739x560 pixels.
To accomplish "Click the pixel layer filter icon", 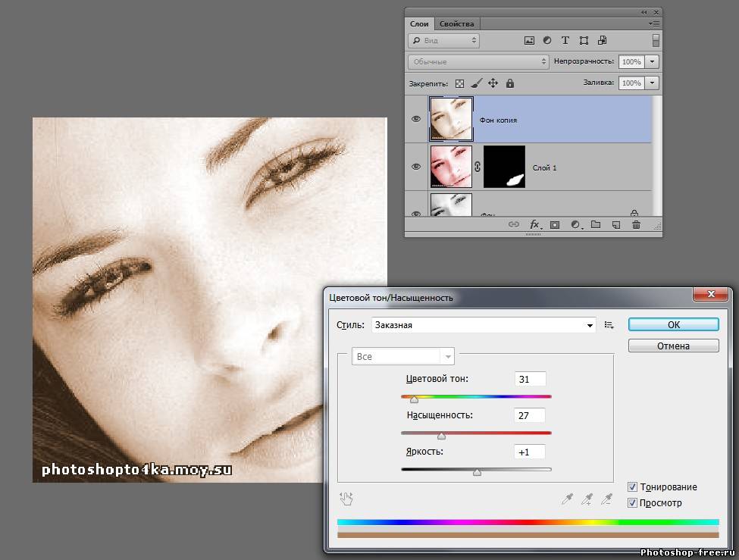I will click(x=529, y=40).
